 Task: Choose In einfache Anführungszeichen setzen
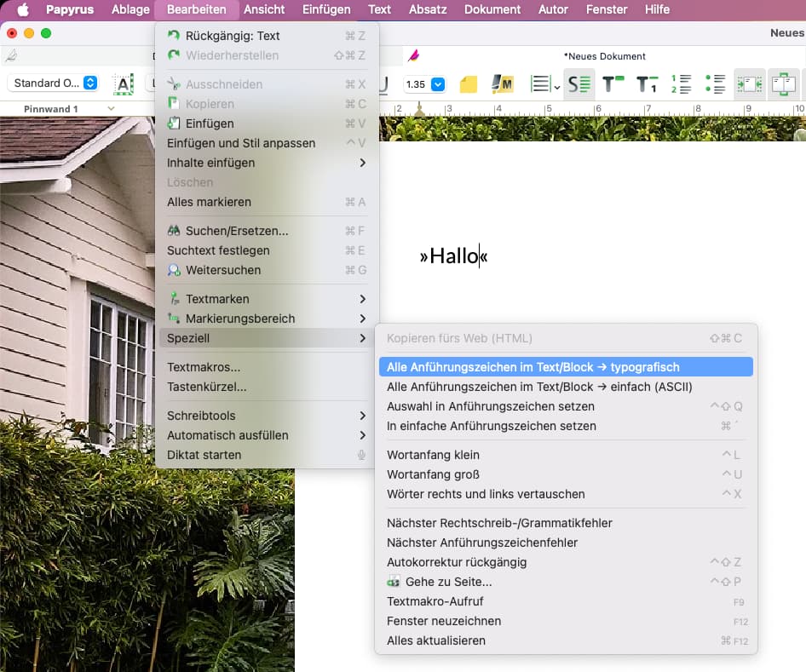coord(566,426)
